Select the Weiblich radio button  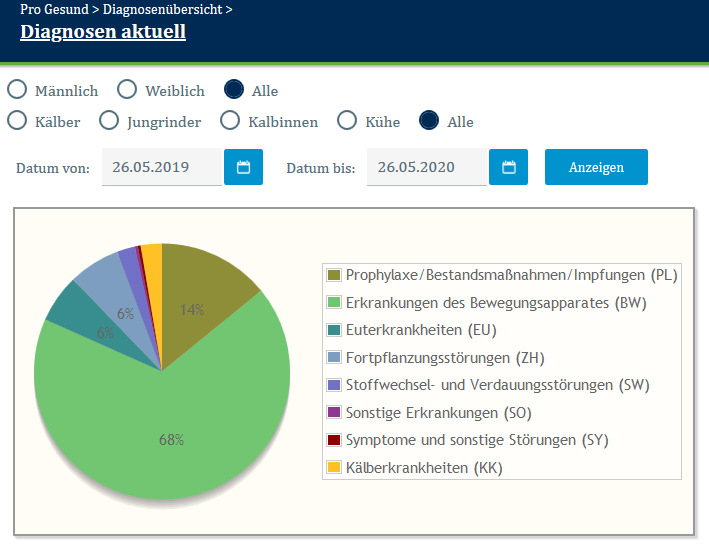coord(127,90)
